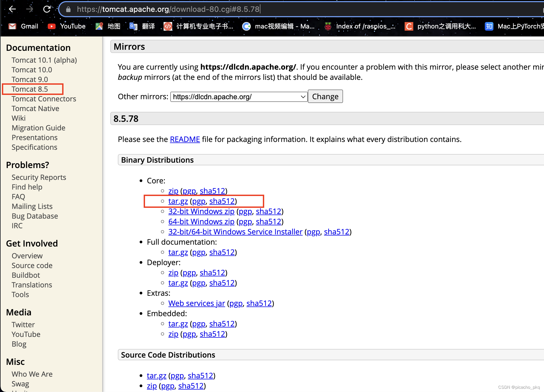
Task: Open the Google Maps 地图 bookmark
Action: [99, 26]
